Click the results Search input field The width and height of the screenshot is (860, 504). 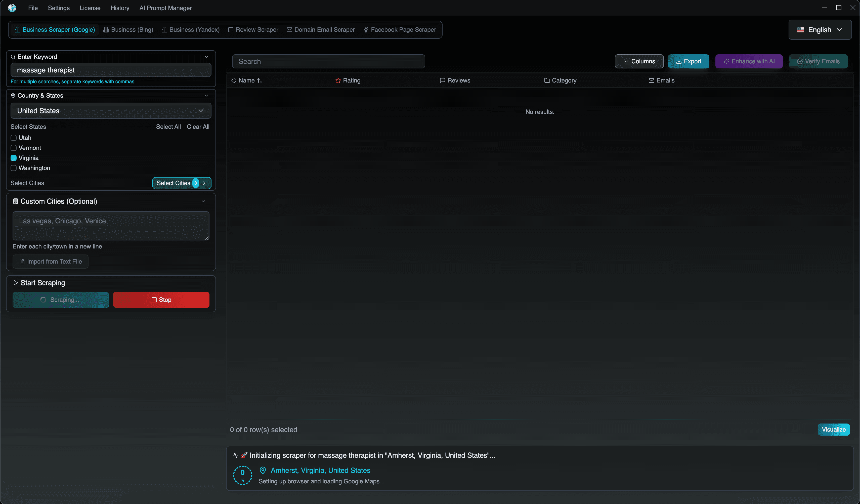(328, 61)
